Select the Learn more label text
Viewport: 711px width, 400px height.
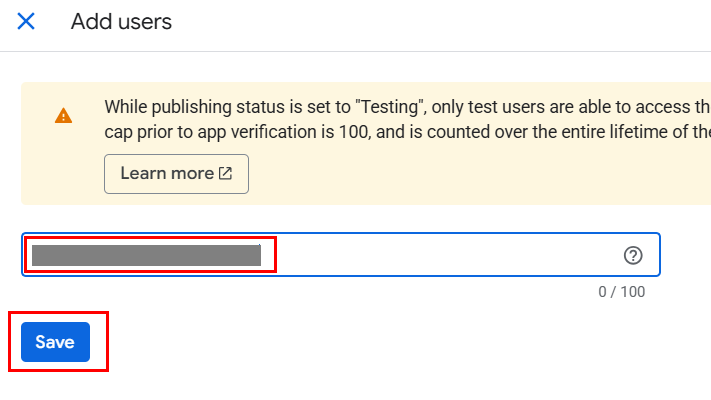[x=167, y=173]
